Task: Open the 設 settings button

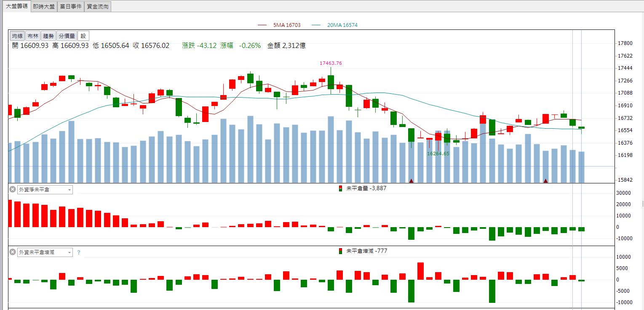Action: coord(83,36)
